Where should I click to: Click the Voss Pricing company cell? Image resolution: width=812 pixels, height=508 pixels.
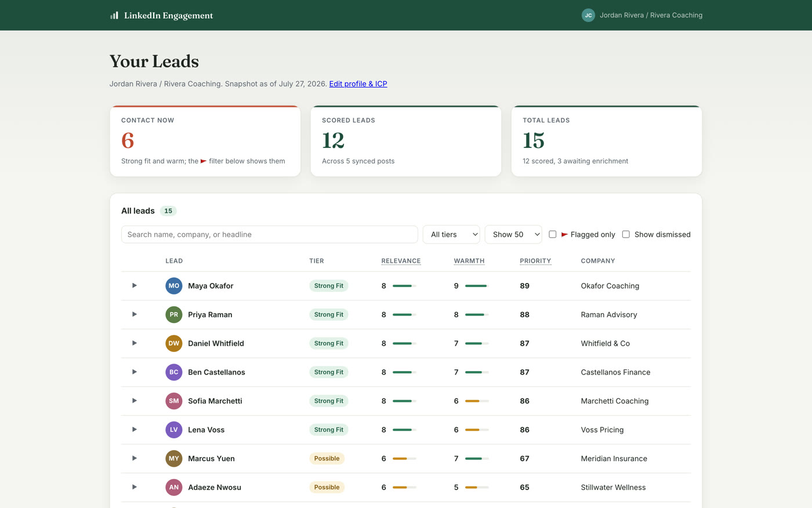(602, 430)
